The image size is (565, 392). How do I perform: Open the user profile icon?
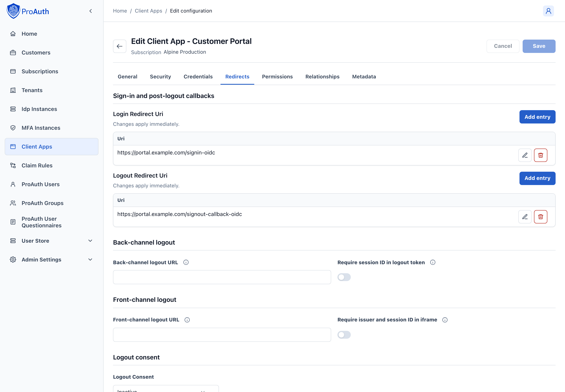point(548,11)
